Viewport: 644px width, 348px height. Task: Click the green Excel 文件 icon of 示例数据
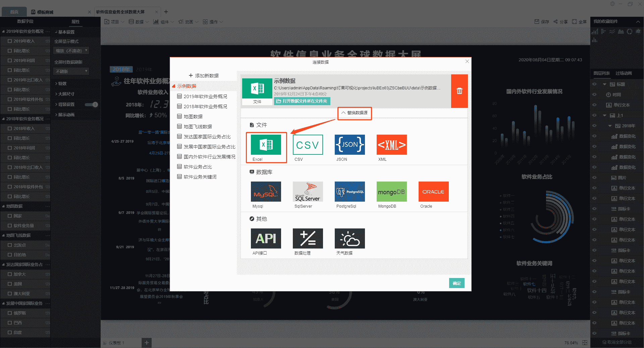257,88
